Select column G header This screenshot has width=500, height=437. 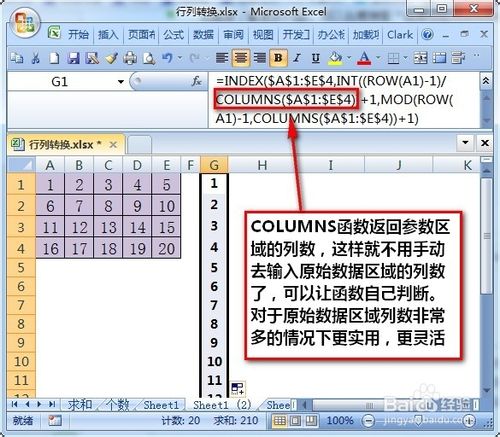(x=214, y=165)
